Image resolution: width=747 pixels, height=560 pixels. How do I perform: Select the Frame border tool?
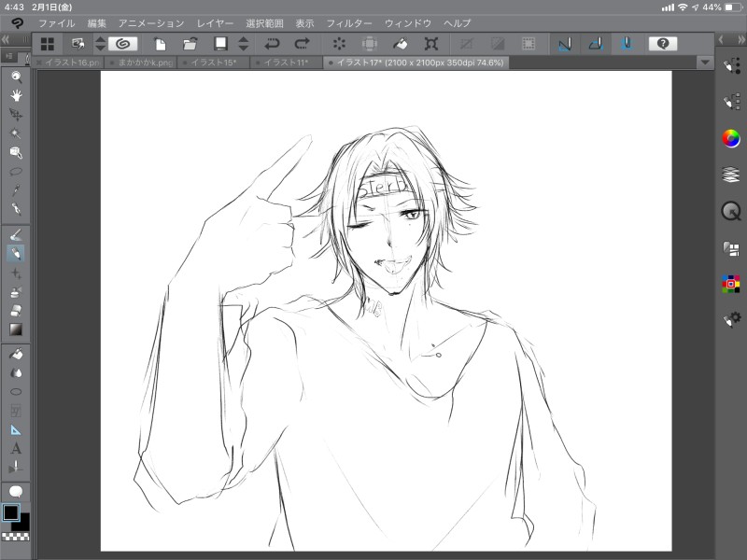[x=16, y=411]
